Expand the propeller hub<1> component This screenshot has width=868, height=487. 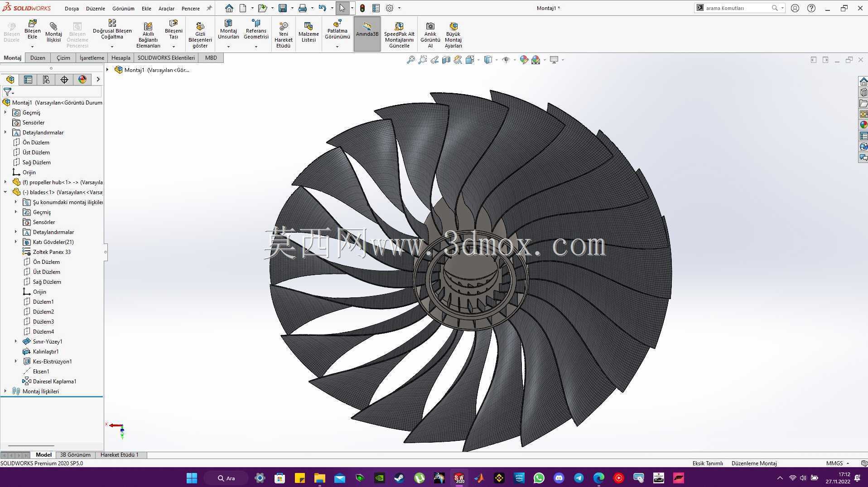pos(5,182)
